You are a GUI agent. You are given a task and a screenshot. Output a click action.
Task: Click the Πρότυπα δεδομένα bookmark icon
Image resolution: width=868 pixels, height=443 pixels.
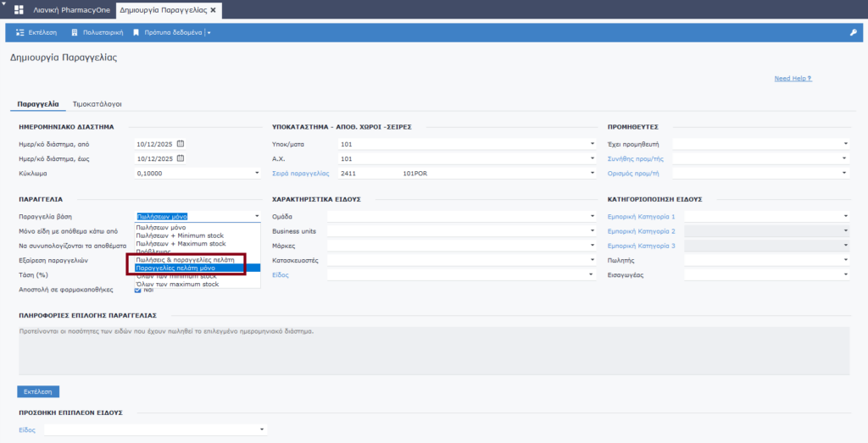tap(136, 32)
